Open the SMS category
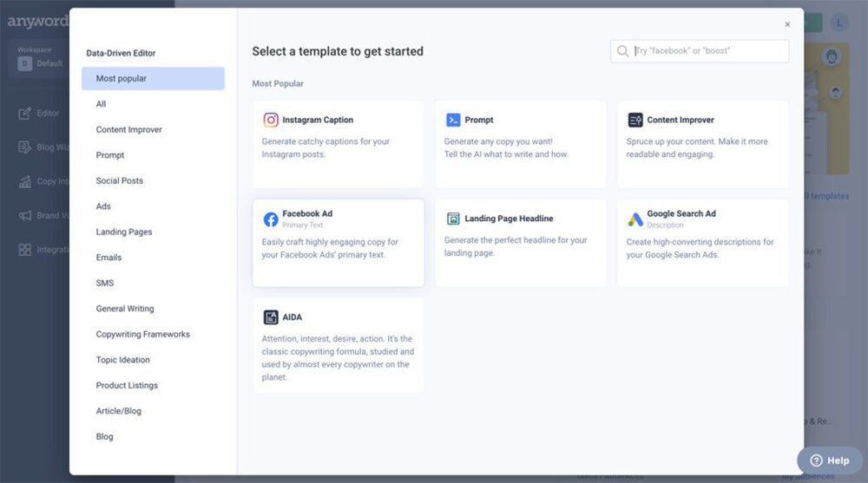This screenshot has height=483, width=868. [105, 283]
